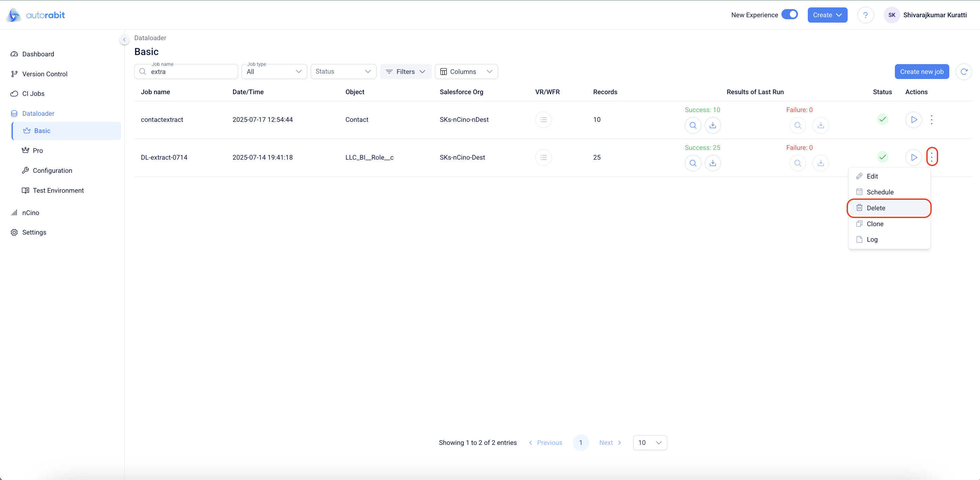Change page size dropdown showing 10

click(649, 443)
